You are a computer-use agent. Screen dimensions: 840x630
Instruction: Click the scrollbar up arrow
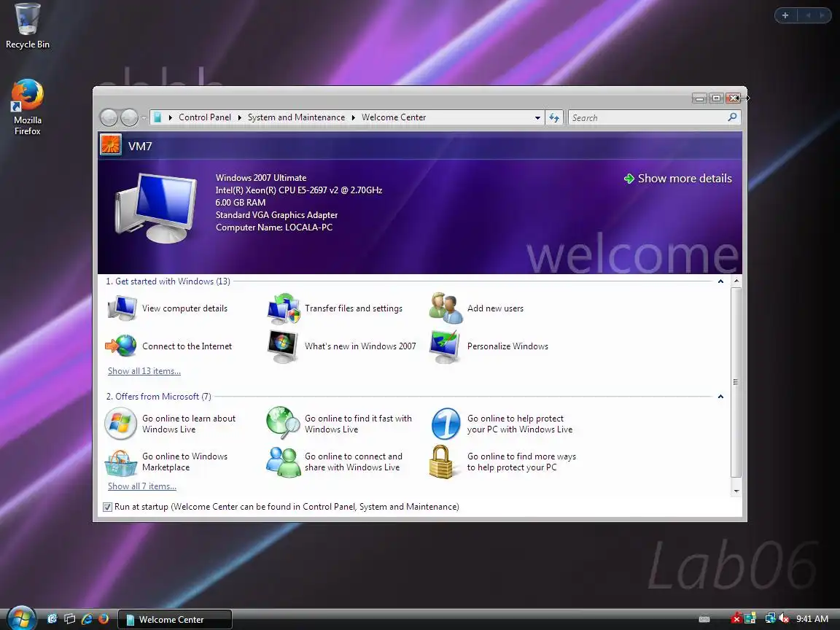(736, 281)
